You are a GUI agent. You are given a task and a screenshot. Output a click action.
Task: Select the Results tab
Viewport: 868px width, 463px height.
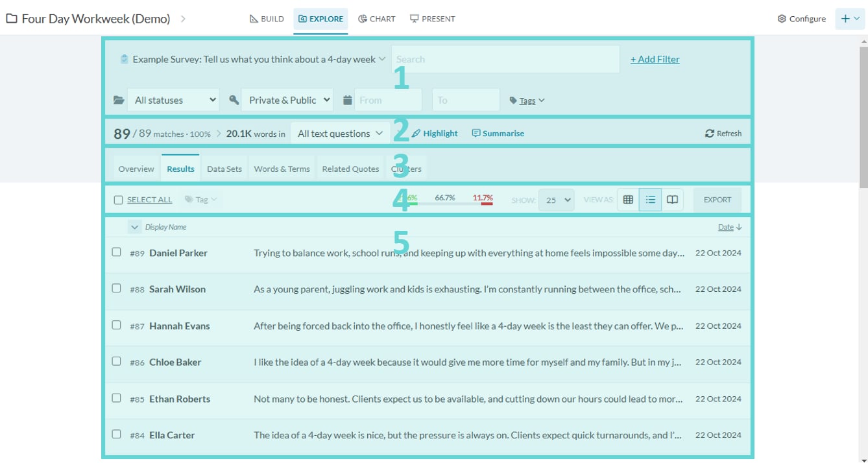(180, 169)
